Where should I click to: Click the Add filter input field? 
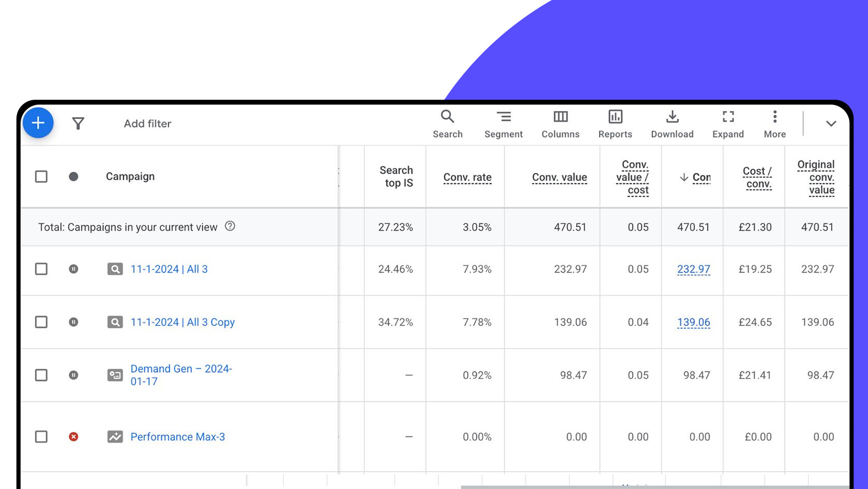148,124
